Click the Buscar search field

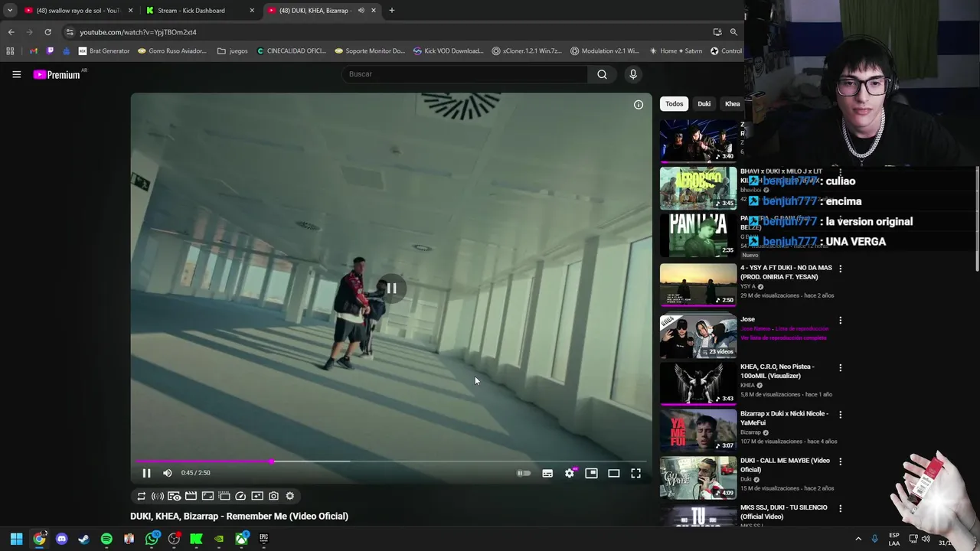[x=465, y=74]
